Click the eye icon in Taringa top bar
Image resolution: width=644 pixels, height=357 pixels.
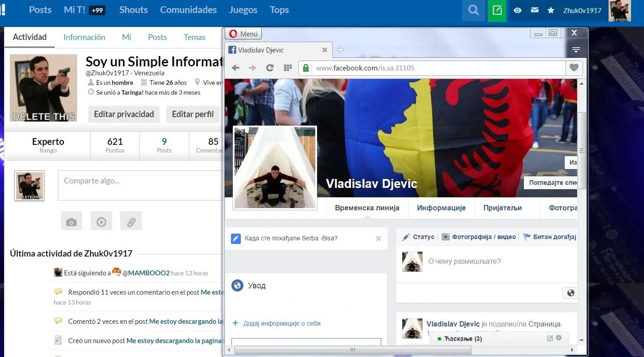click(518, 10)
